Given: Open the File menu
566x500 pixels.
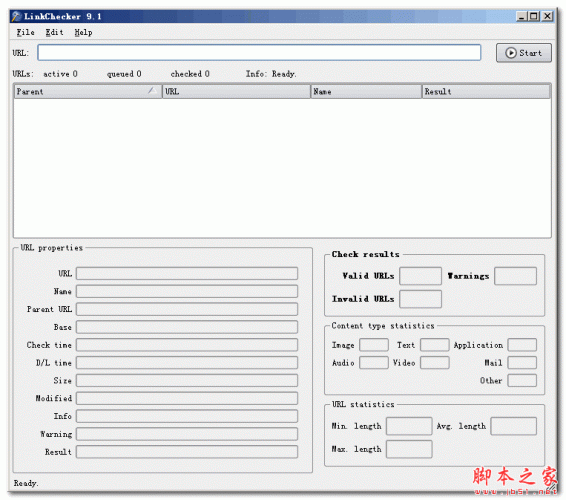Looking at the screenshot, I should click(x=26, y=32).
